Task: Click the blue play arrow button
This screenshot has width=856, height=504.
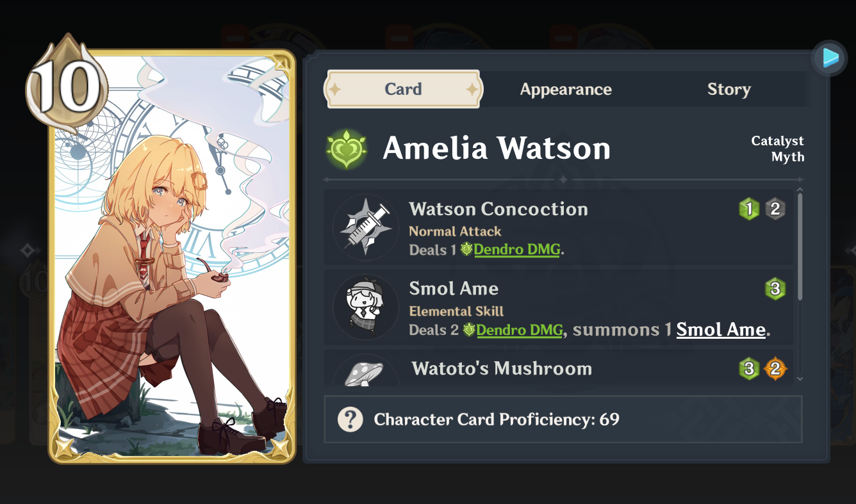Action: 830,58
